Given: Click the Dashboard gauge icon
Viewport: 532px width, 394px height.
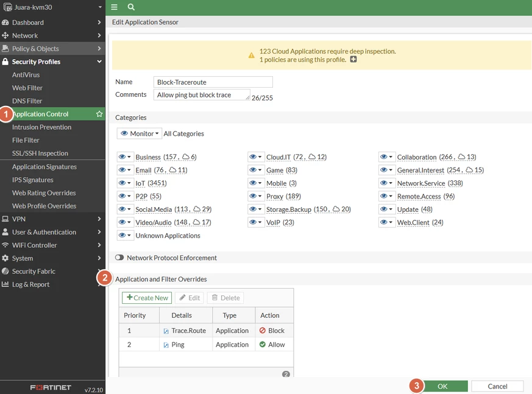Looking at the screenshot, I should pos(5,23).
